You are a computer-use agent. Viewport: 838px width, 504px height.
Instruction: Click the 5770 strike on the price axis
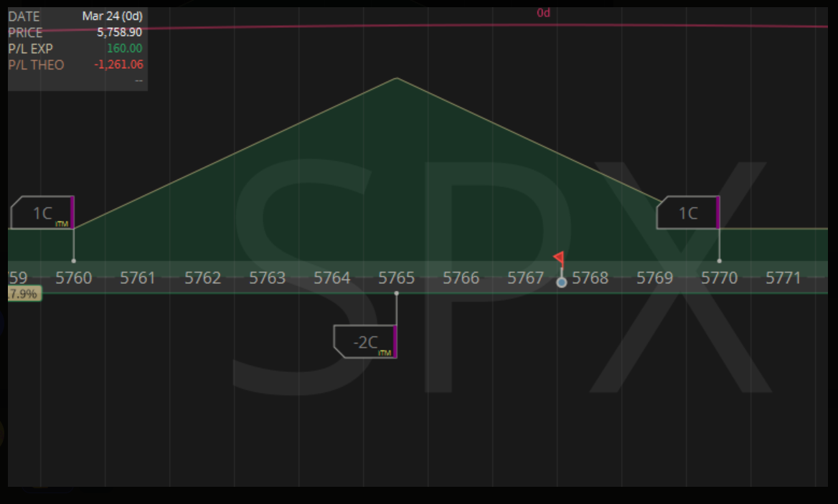click(x=720, y=277)
